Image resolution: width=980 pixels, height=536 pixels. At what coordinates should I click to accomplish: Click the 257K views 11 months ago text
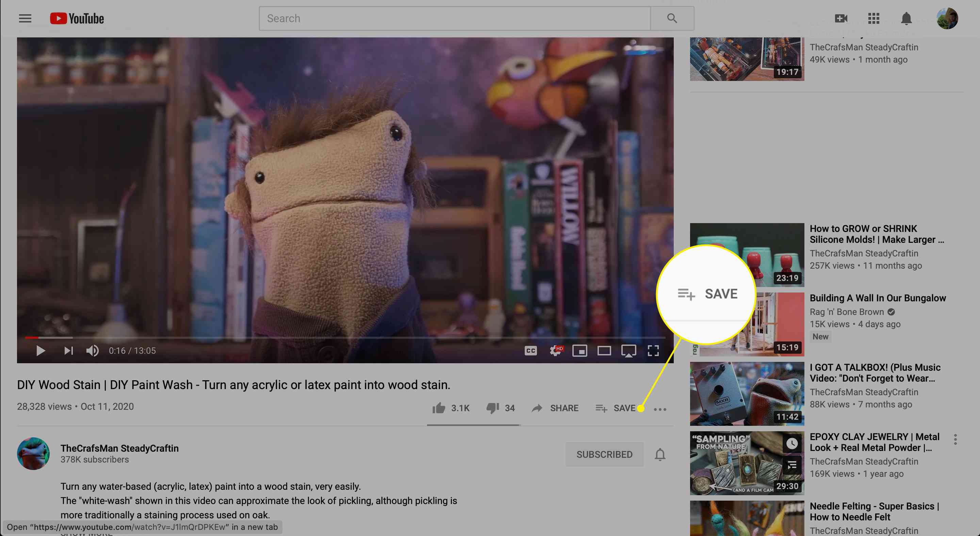click(x=865, y=265)
